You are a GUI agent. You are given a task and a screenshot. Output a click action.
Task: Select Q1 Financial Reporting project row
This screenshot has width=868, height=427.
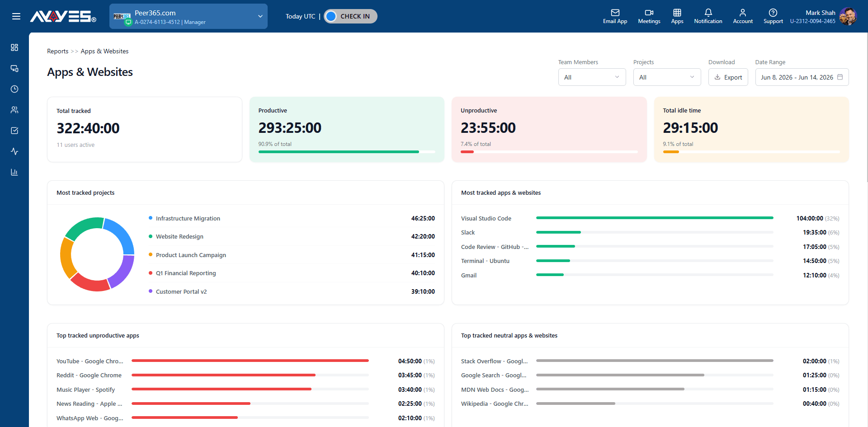(292, 273)
